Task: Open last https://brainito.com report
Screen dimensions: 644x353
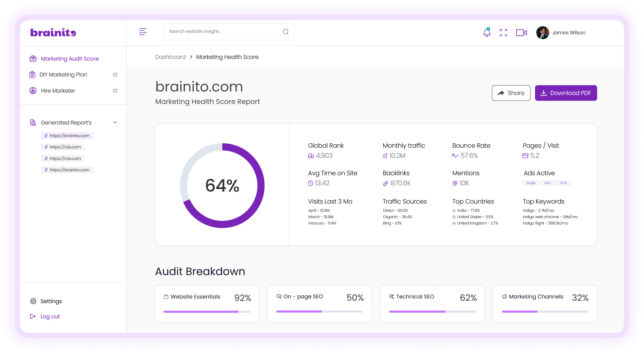Action: (67, 170)
